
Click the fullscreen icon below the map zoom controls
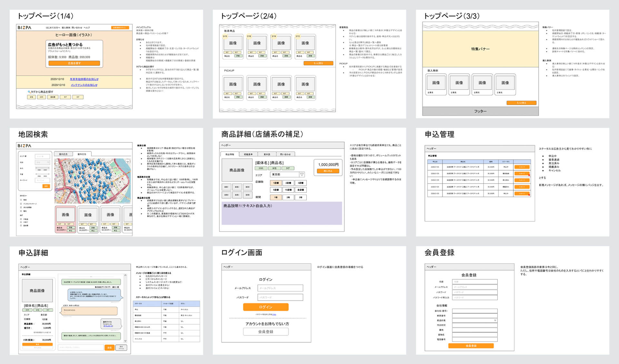[x=57, y=168]
